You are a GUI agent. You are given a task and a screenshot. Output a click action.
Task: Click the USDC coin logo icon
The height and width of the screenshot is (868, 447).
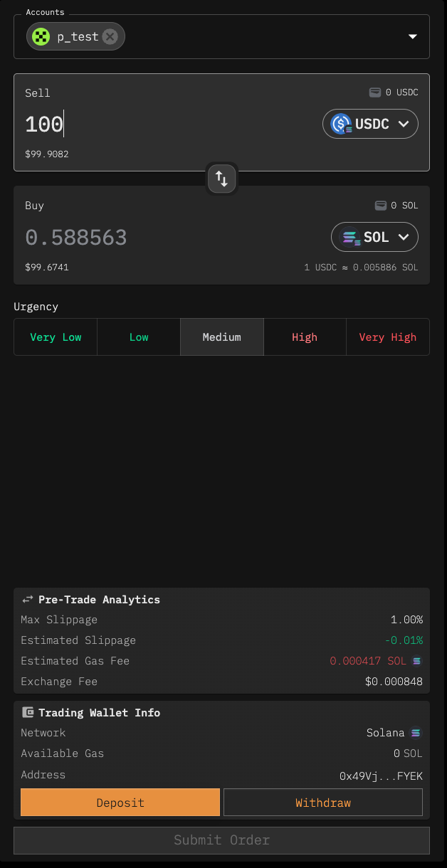pyautogui.click(x=342, y=124)
